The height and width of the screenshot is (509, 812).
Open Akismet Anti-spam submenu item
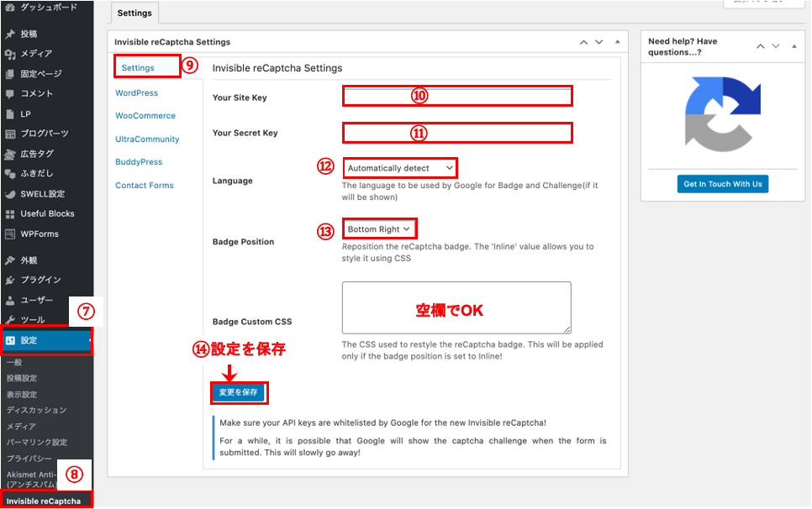point(31,480)
